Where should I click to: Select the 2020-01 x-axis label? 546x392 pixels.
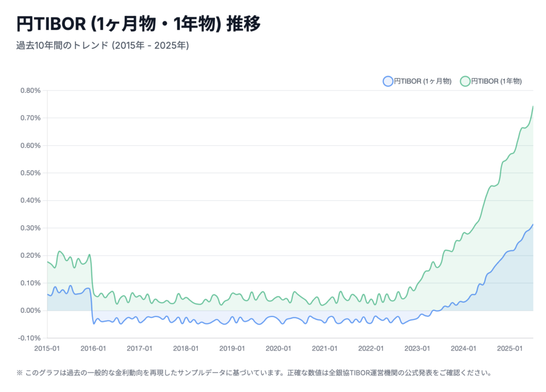[278, 348]
